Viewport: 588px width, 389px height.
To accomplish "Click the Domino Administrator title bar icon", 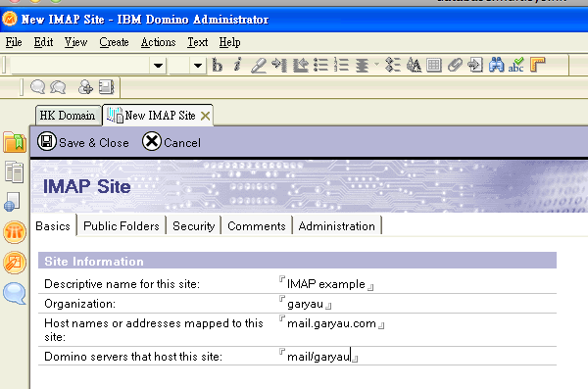I will (10, 19).
